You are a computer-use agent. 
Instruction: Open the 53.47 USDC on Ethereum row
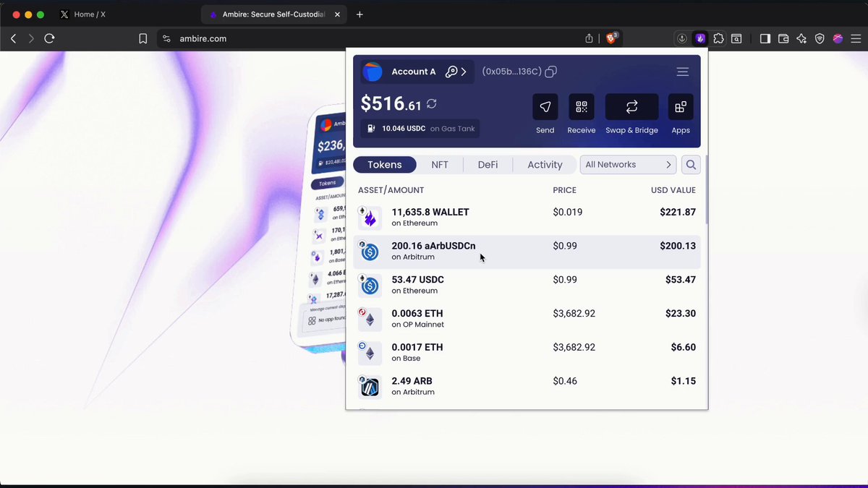pyautogui.click(x=527, y=285)
